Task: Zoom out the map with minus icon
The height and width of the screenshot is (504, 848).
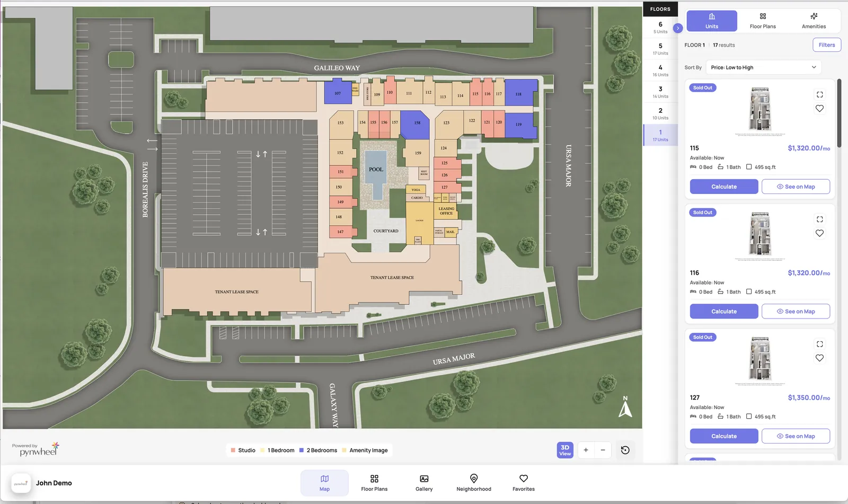Action: point(603,450)
